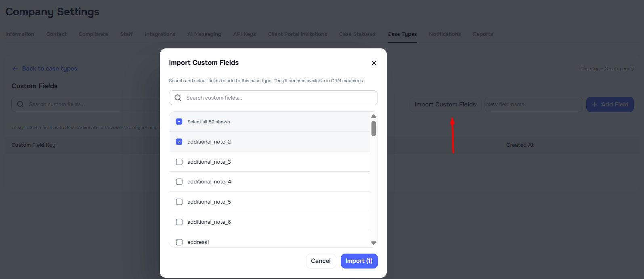Image resolution: width=644 pixels, height=279 pixels.
Task: Enable the additional_note_5 checkbox
Action: tap(179, 202)
